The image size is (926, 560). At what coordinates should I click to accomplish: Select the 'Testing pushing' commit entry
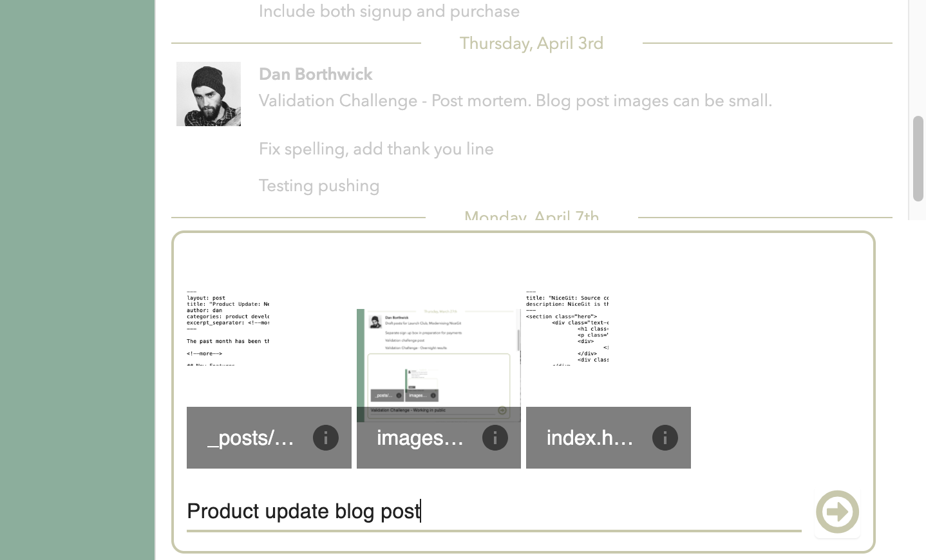[319, 185]
